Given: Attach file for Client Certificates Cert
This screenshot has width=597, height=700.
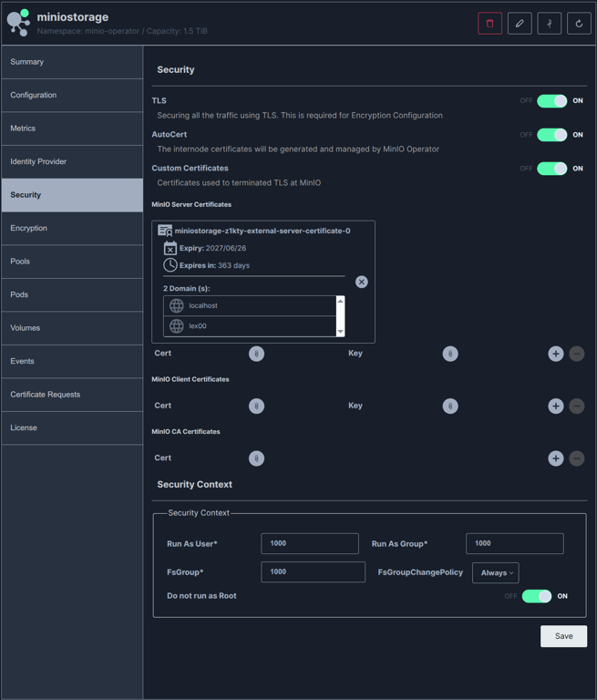Looking at the screenshot, I should pyautogui.click(x=256, y=406).
